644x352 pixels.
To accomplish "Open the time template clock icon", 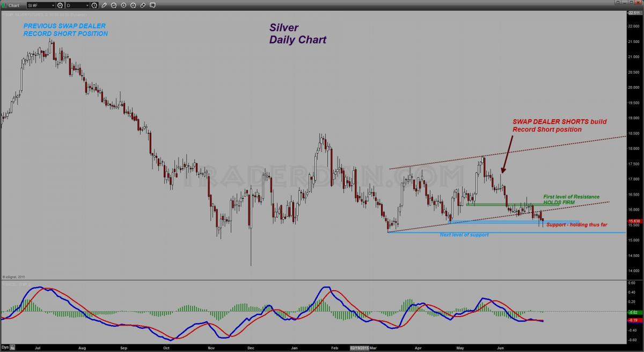I will click(94, 5).
